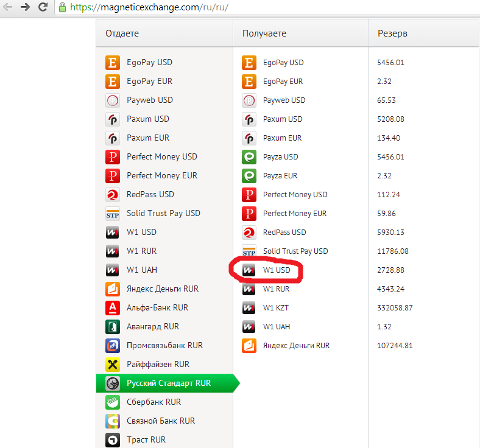Click Solid Trust Pay icon in Отдаете
Viewport: 480px width, 448px height.
[x=113, y=214]
